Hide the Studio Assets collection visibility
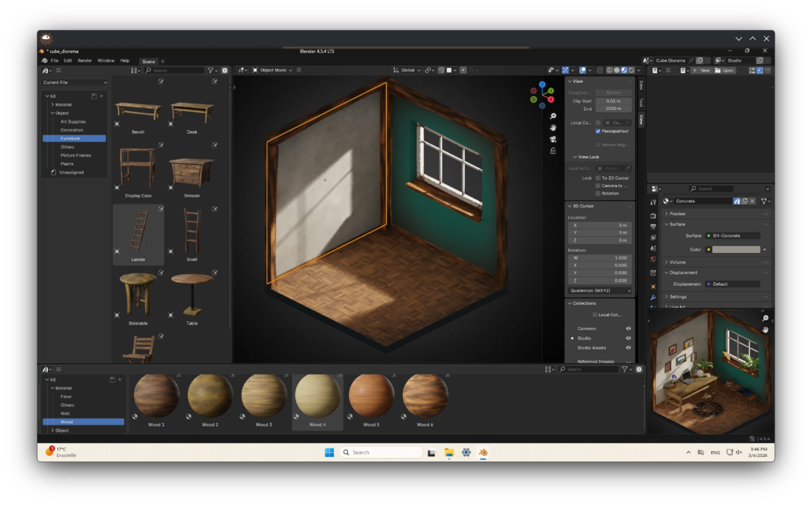This screenshot has height=506, width=812. [628, 348]
